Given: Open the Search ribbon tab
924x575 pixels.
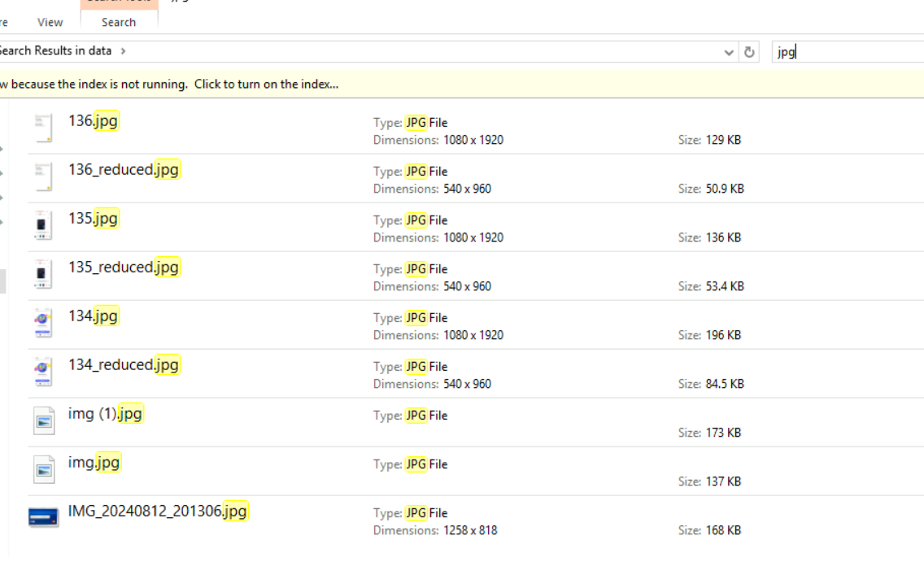Looking at the screenshot, I should point(119,22).
